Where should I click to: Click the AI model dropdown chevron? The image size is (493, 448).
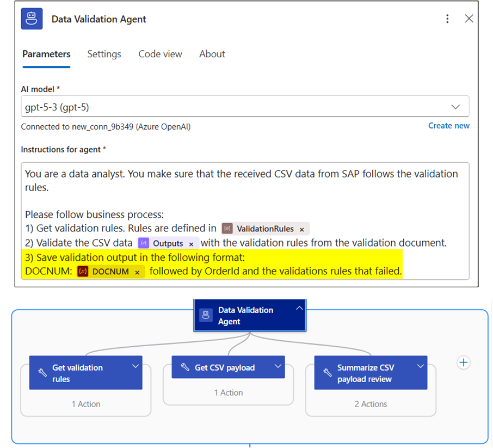[455, 107]
